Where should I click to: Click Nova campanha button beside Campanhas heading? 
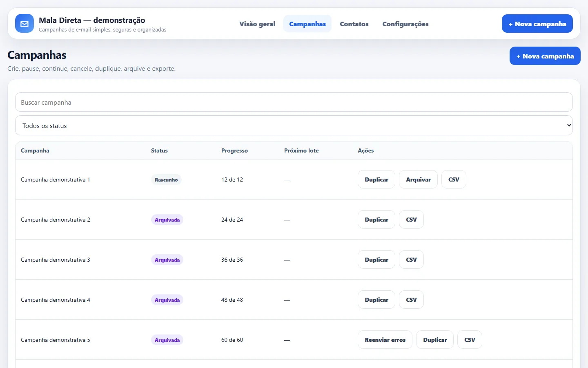point(545,56)
